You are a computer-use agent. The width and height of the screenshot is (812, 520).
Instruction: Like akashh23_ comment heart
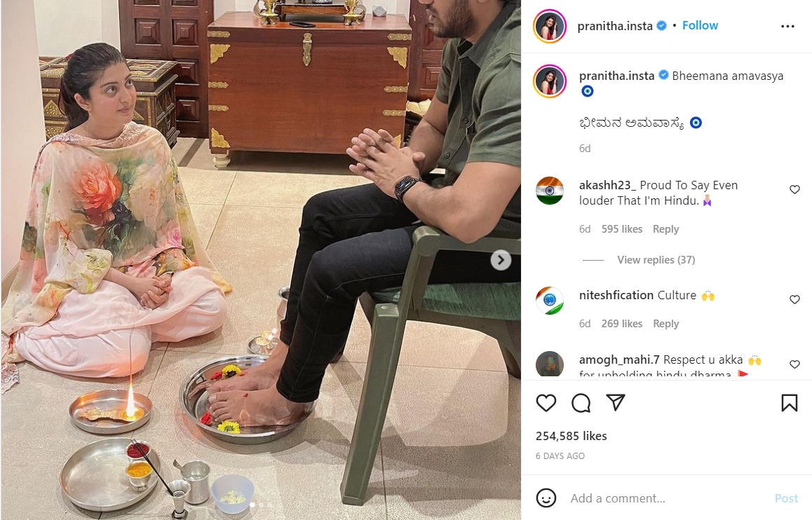pyautogui.click(x=794, y=189)
